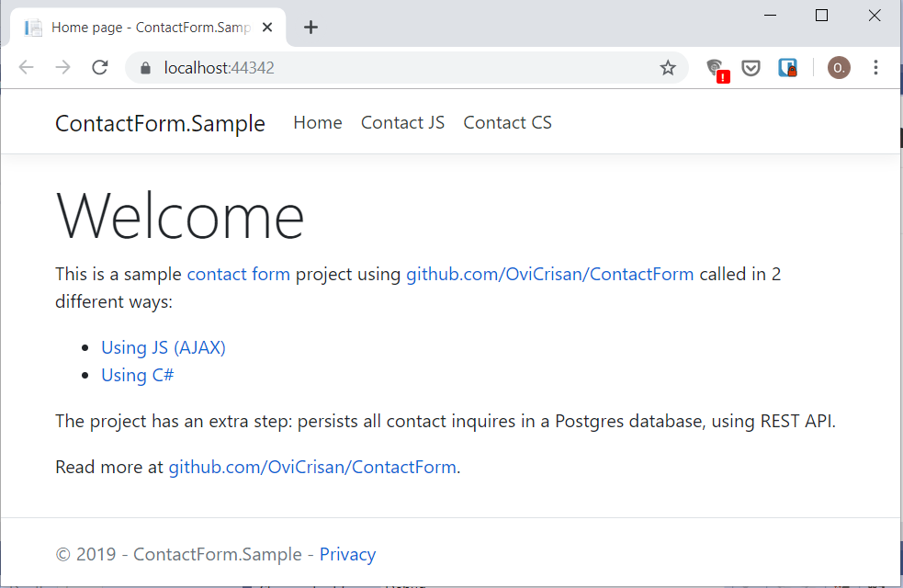Open a new browser tab with plus button
The image size is (903, 588).
[x=310, y=27]
